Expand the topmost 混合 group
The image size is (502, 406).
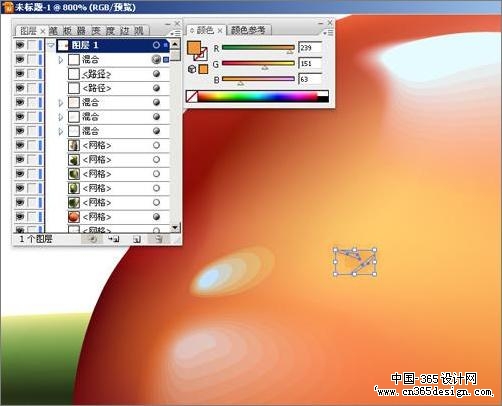(61, 60)
